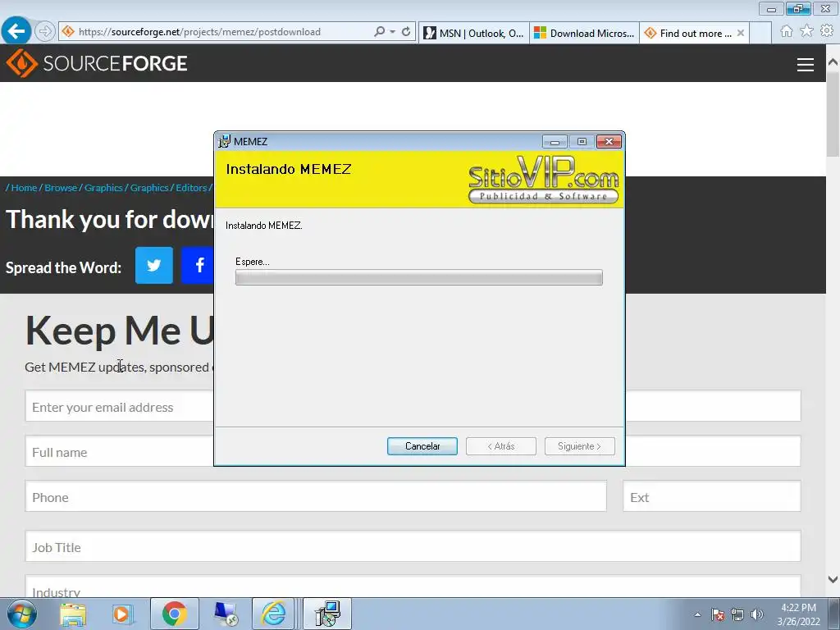This screenshot has height=630, width=840.
Task: Restore down the browser window
Action: 798,8
